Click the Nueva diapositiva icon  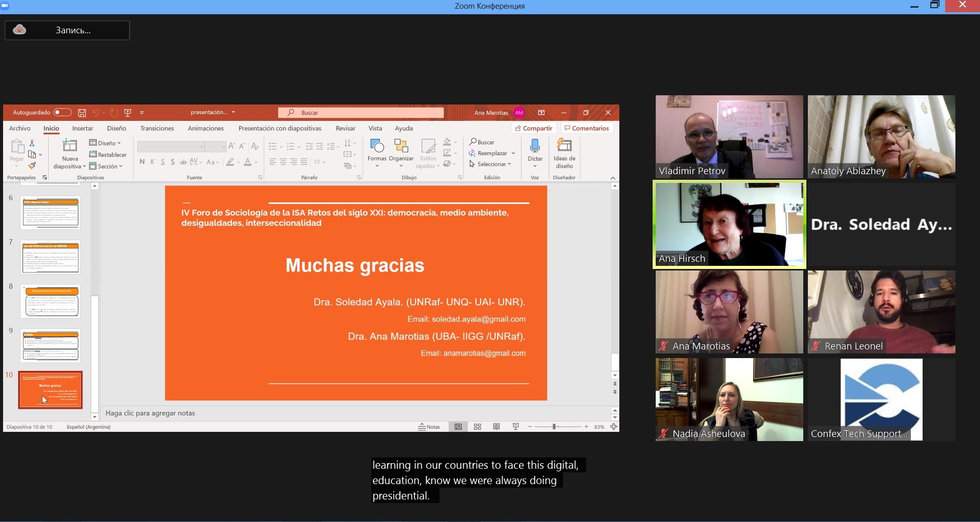70,147
